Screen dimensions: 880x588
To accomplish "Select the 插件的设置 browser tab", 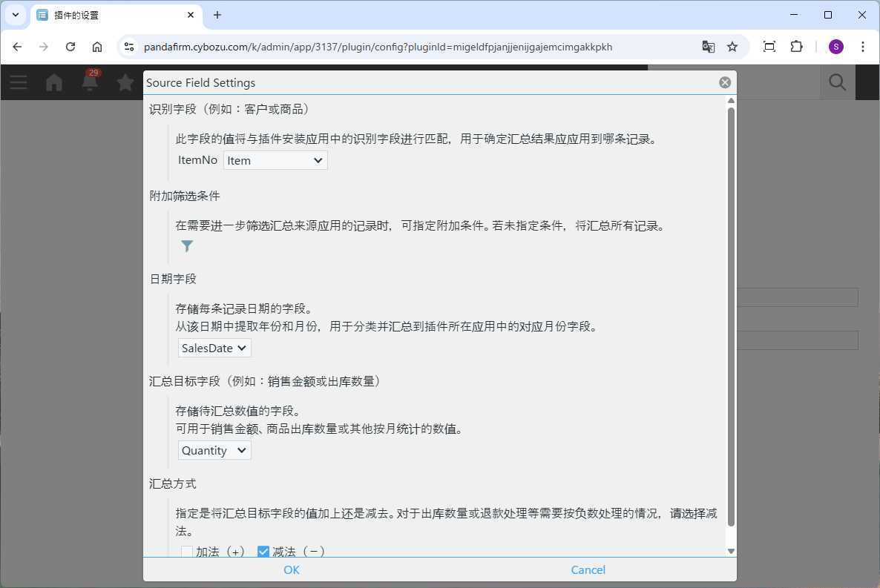I will coord(111,15).
